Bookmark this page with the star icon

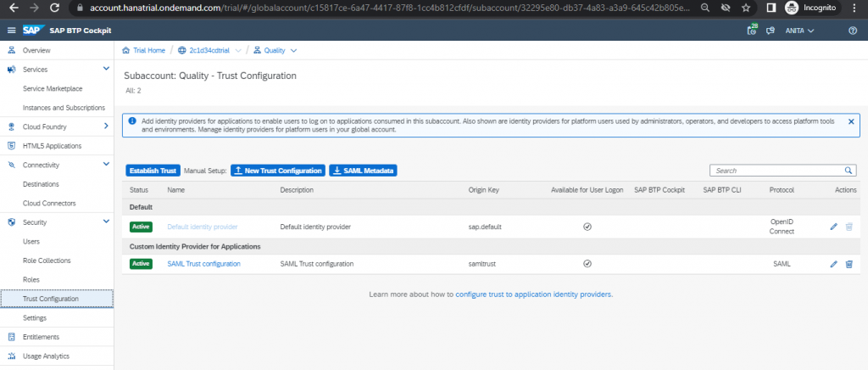coord(746,8)
